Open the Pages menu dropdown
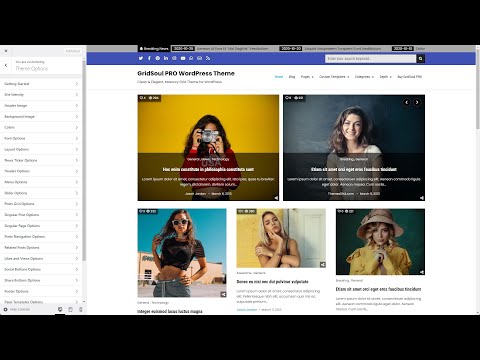 [x=307, y=77]
